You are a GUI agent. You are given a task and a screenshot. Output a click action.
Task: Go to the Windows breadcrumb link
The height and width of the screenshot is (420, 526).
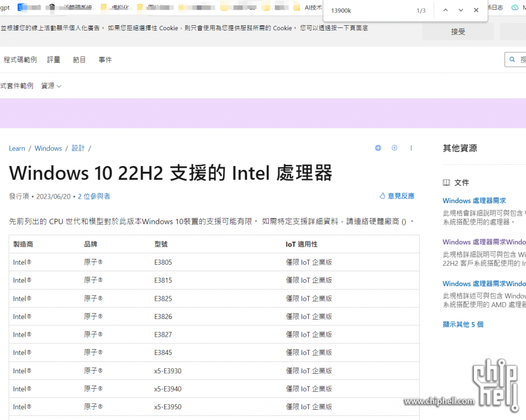click(x=48, y=148)
